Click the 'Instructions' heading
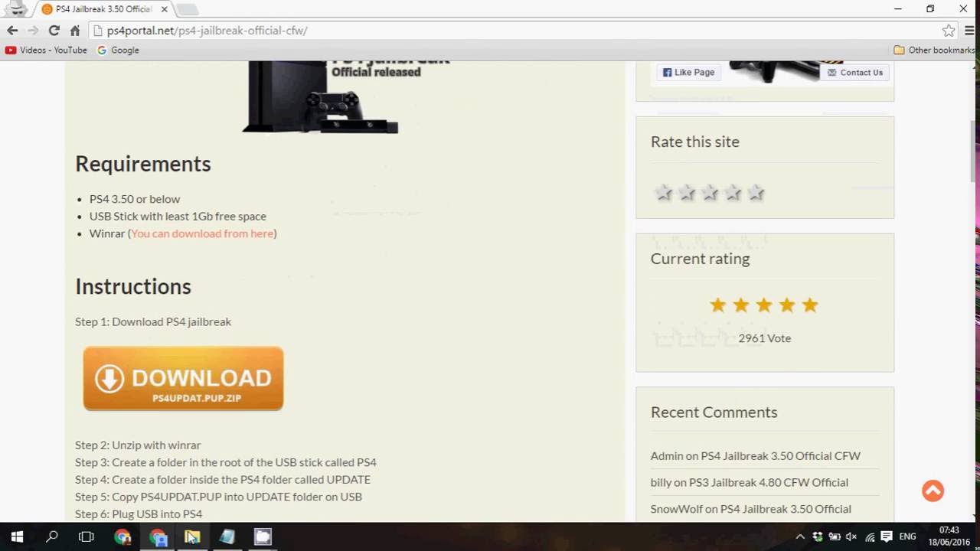Viewport: 980px width, 551px height. point(133,286)
